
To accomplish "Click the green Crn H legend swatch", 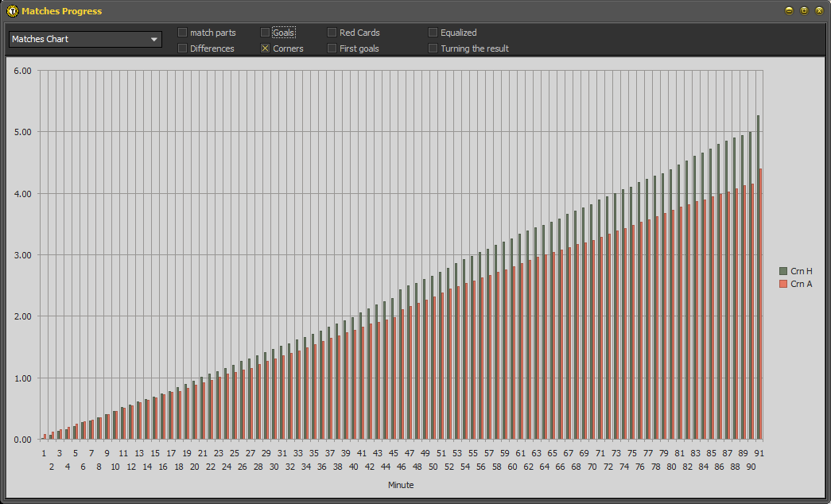I will [x=782, y=271].
